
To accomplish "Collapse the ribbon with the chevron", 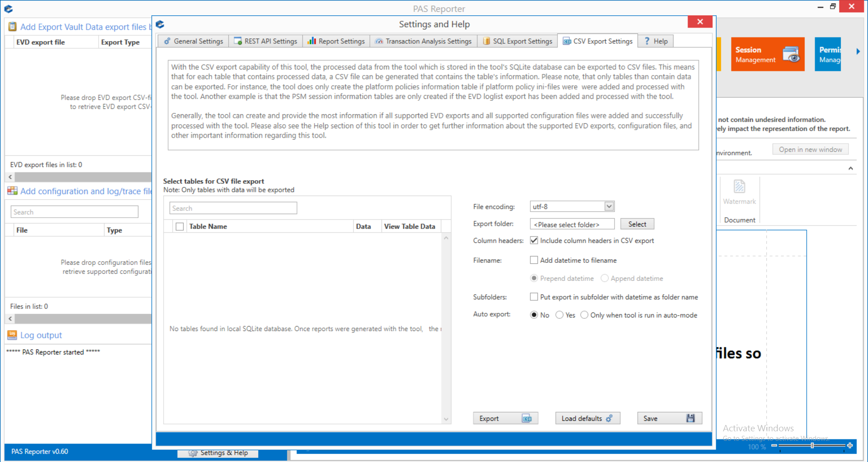I will pyautogui.click(x=850, y=168).
